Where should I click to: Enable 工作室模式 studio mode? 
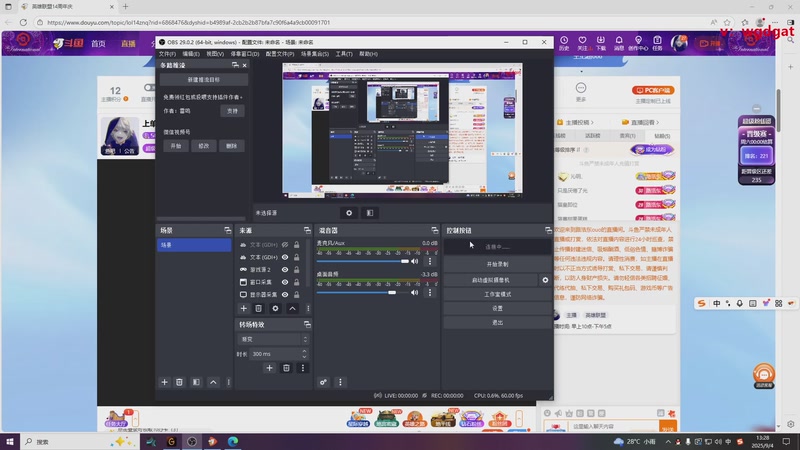[497, 294]
